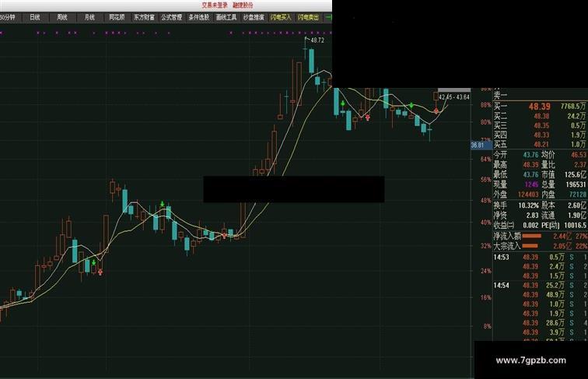
Task: Select the tick trade with 25.2万 volume
Action: click(540, 286)
